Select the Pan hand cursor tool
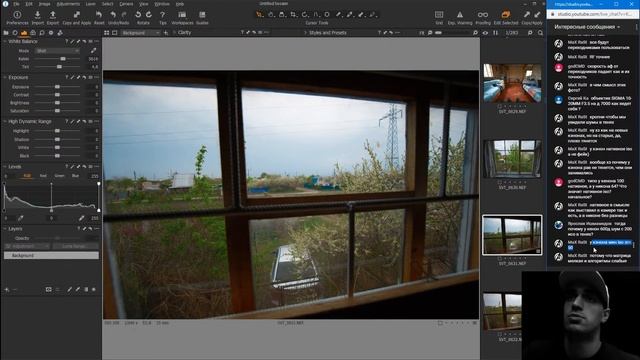 click(x=271, y=15)
